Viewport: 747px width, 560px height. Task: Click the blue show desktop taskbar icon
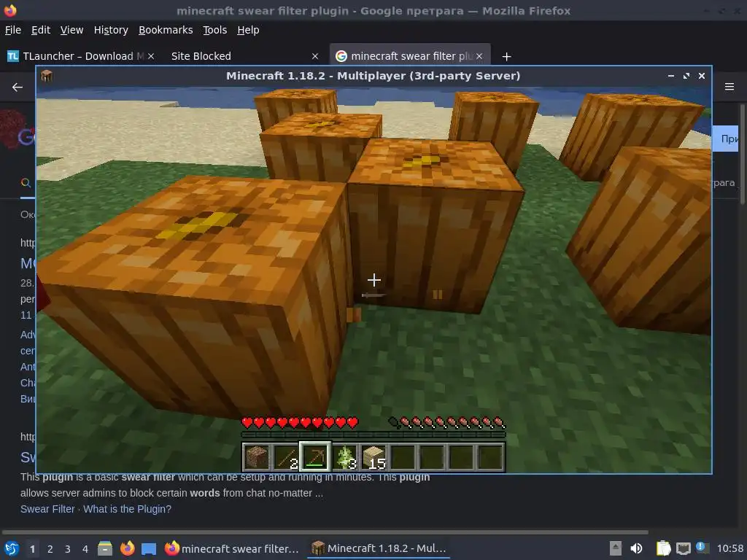click(x=149, y=549)
